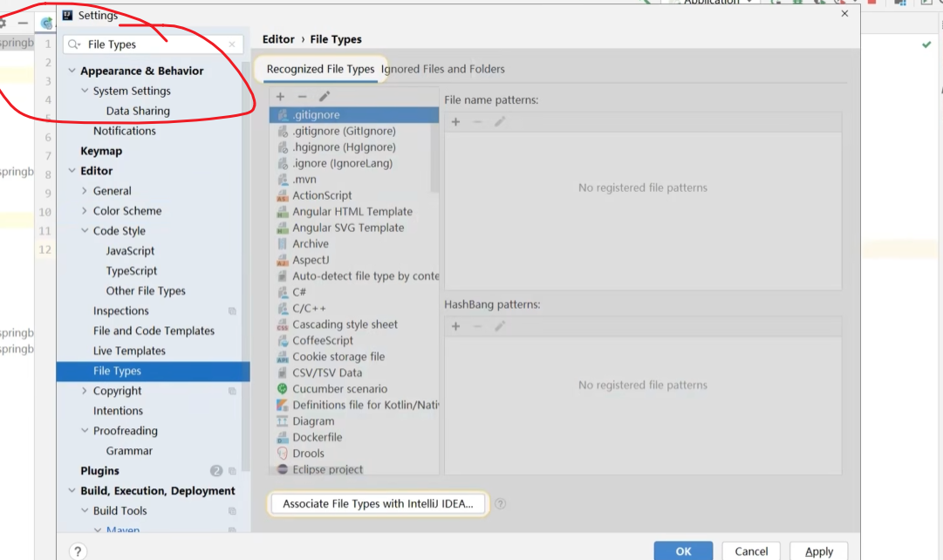943x560 pixels.
Task: Collapse the Proofreading node
Action: tap(85, 431)
